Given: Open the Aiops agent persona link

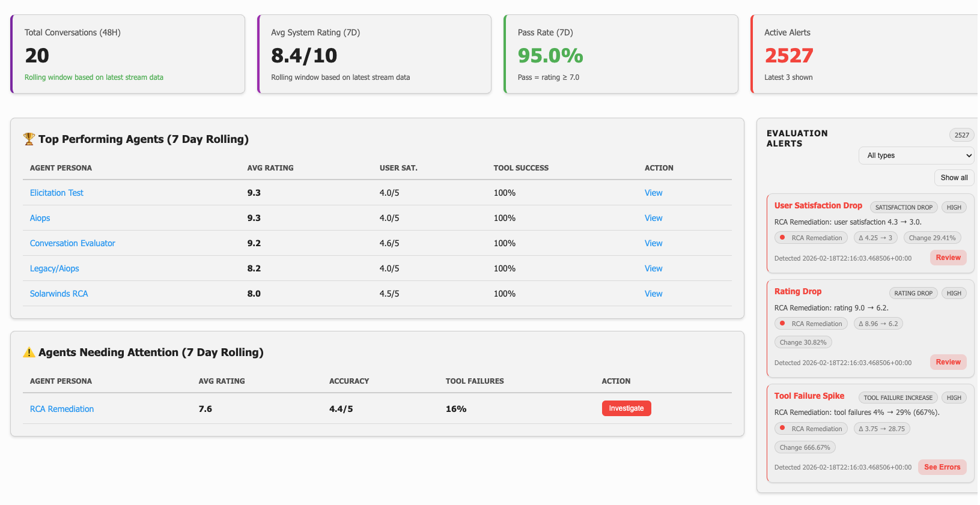Looking at the screenshot, I should [40, 218].
